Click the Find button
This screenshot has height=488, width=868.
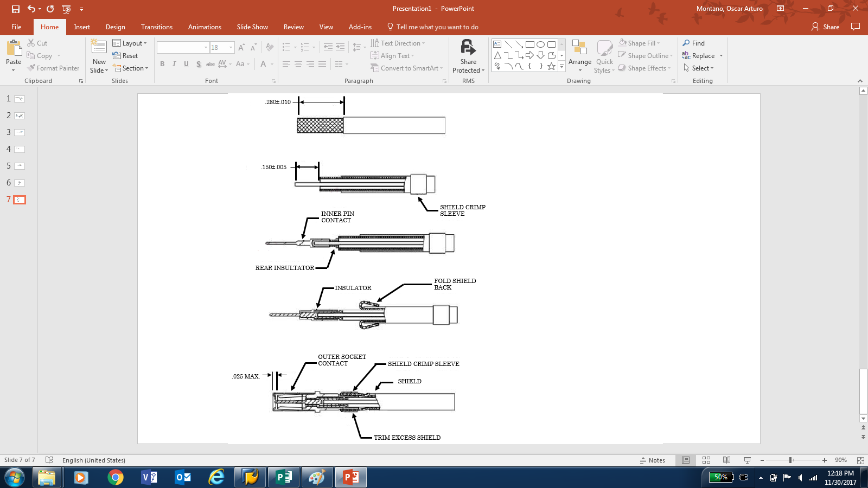pos(693,43)
